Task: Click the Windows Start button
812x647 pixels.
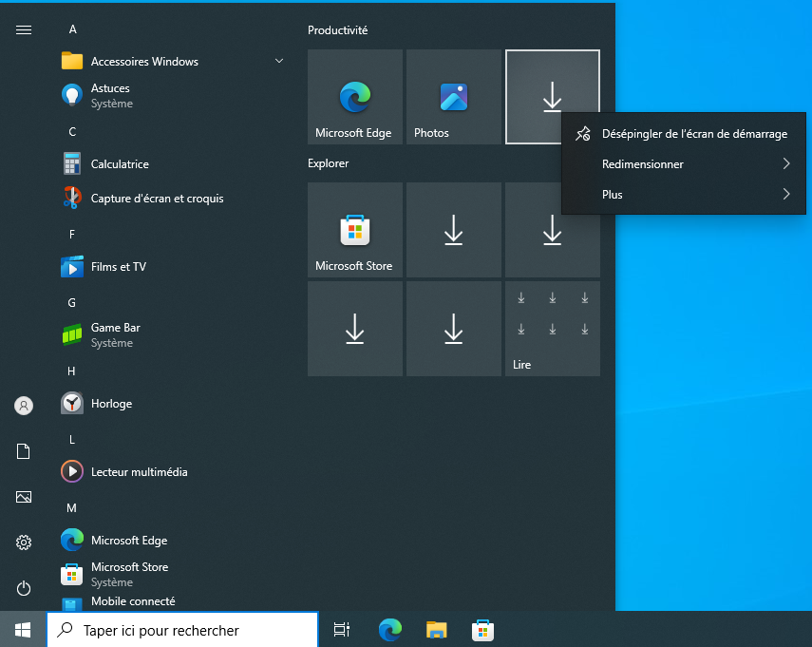Action: [x=23, y=629]
